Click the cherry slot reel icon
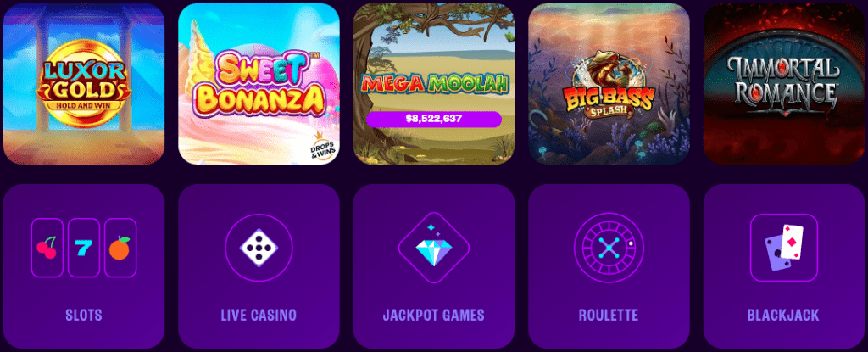This screenshot has height=352, width=868. click(x=47, y=248)
